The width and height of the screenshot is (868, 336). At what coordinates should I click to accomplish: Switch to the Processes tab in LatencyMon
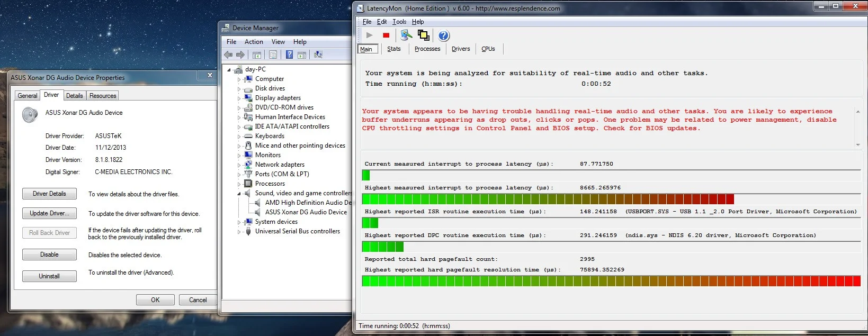427,49
